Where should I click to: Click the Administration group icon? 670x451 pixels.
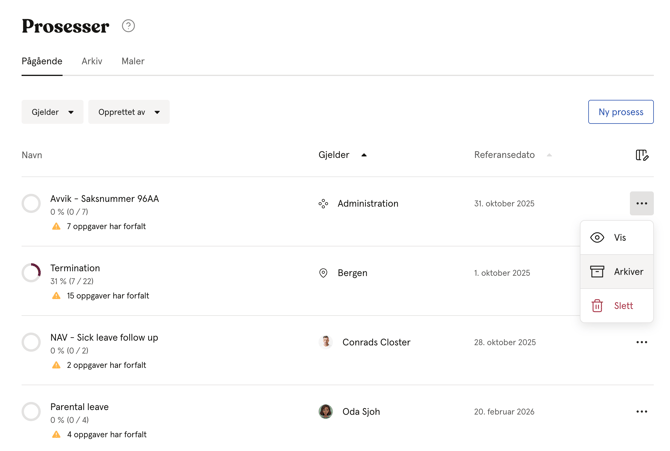point(323,203)
